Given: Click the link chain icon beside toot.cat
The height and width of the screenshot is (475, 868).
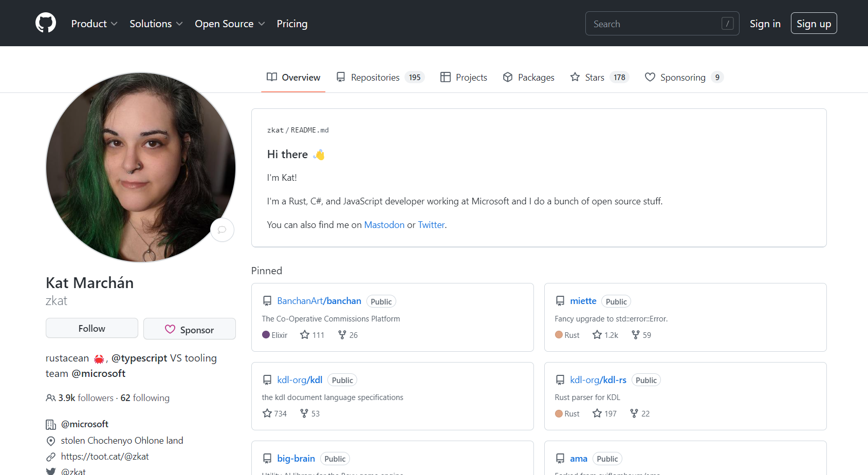Looking at the screenshot, I should (x=50, y=457).
